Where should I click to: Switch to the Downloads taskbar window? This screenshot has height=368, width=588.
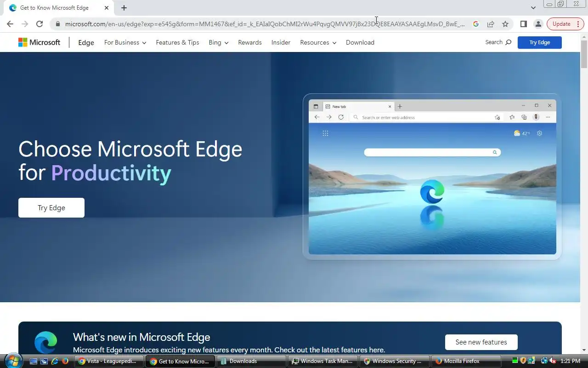tap(250, 361)
